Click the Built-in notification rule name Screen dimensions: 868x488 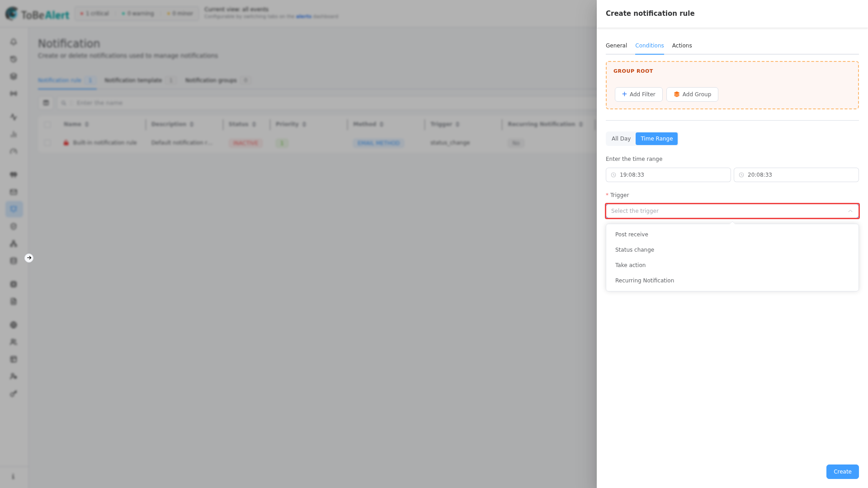[x=104, y=143]
